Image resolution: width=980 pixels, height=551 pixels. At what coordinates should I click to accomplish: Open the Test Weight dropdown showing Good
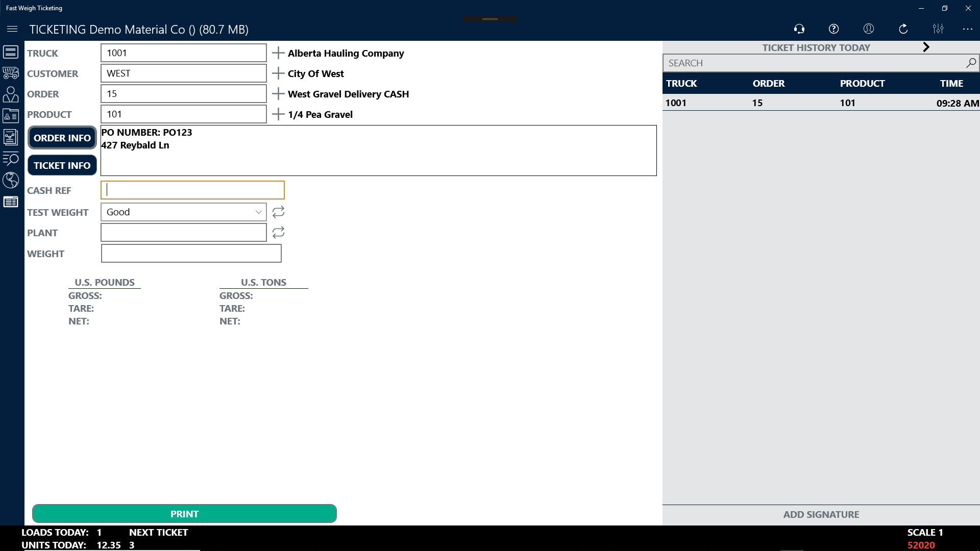tap(184, 212)
